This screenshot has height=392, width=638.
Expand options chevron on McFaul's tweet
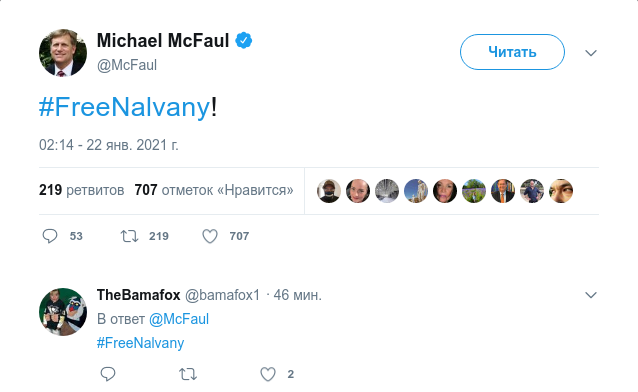pos(591,53)
